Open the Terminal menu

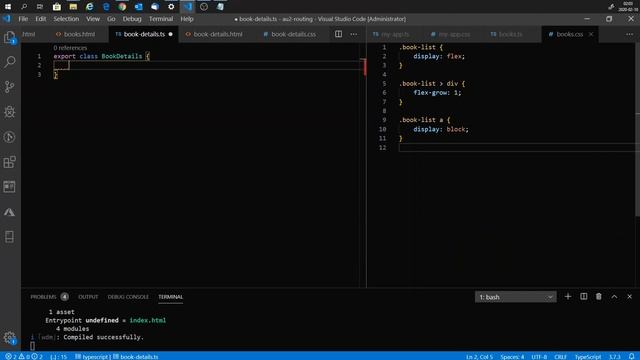(161, 19)
